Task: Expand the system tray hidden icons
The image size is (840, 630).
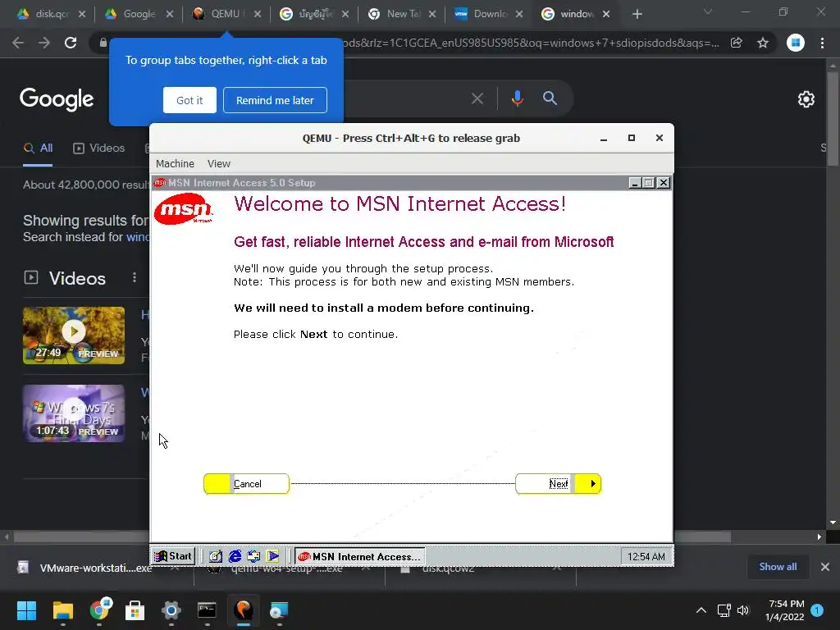Action: tap(701, 610)
